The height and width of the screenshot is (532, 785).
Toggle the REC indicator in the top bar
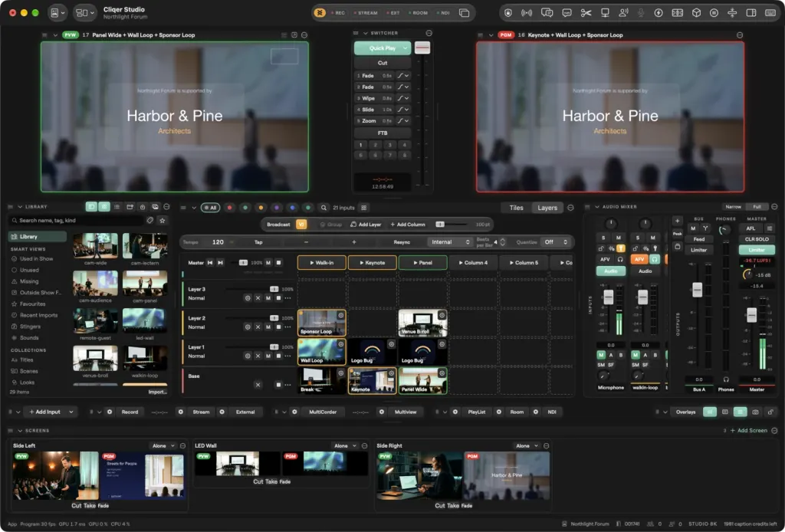point(338,13)
